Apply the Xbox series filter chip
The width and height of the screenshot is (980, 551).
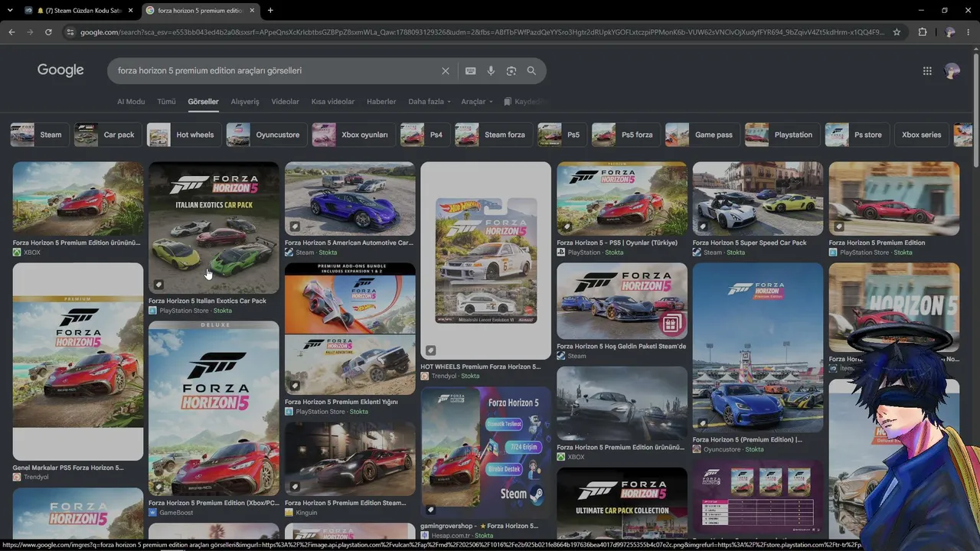point(921,135)
